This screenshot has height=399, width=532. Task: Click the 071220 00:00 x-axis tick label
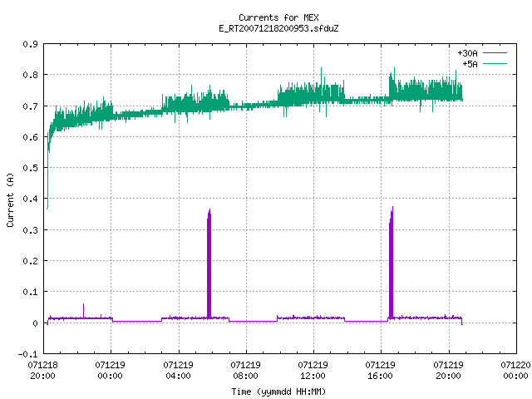(x=515, y=371)
